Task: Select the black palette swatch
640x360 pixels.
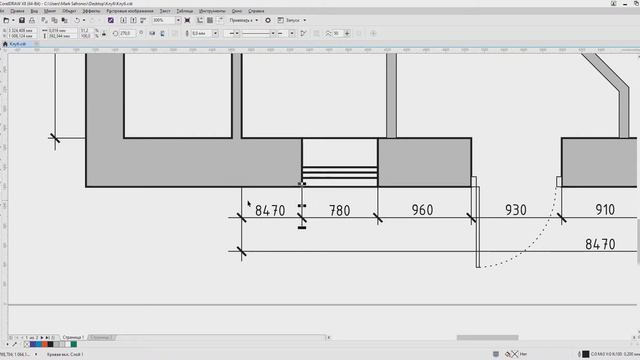Action: [x=50, y=344]
